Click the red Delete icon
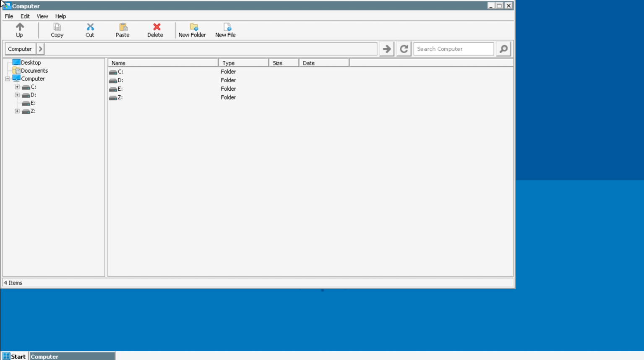 (x=156, y=27)
